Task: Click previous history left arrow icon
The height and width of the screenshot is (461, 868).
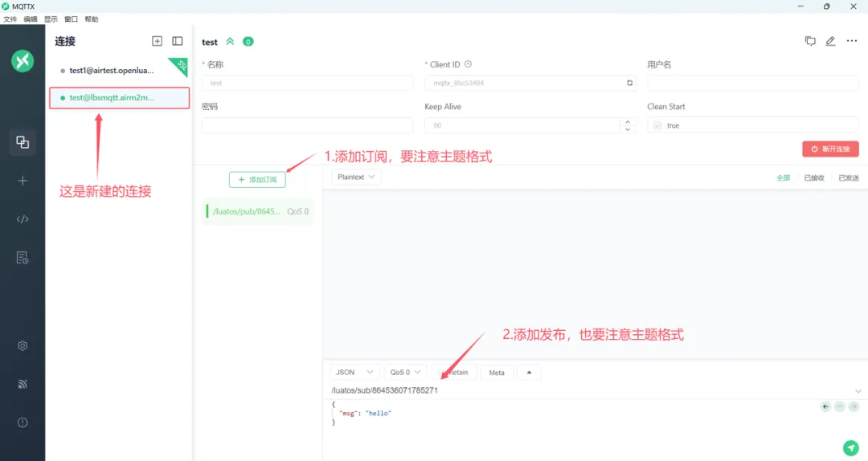Action: pyautogui.click(x=825, y=406)
